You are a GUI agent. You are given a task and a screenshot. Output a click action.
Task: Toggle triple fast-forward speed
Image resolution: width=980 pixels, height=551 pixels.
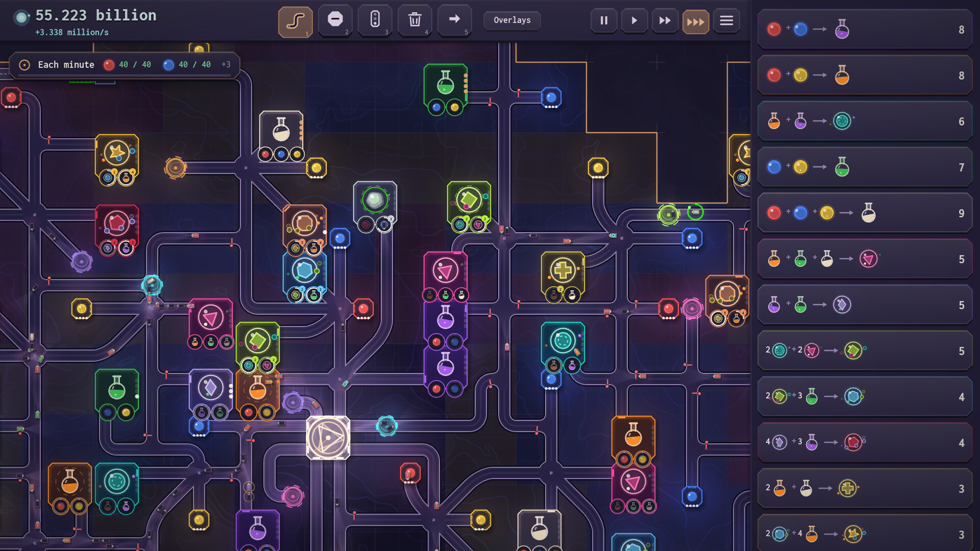point(696,21)
